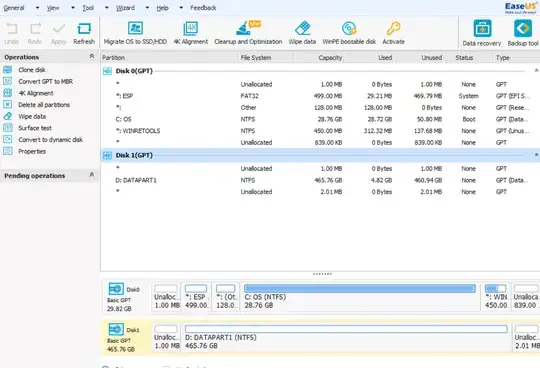Image resolution: width=540 pixels, height=368 pixels.
Task: Click the Feedback menu item
Action: pyautogui.click(x=203, y=8)
